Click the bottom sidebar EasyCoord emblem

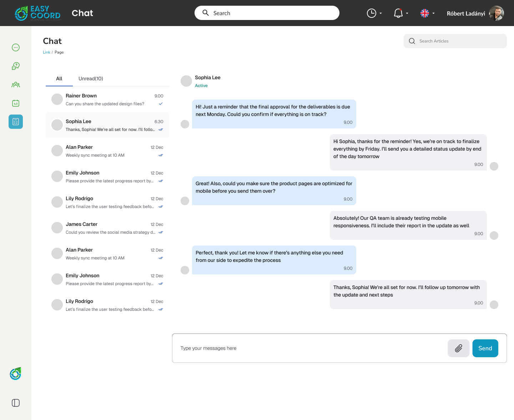point(16,374)
